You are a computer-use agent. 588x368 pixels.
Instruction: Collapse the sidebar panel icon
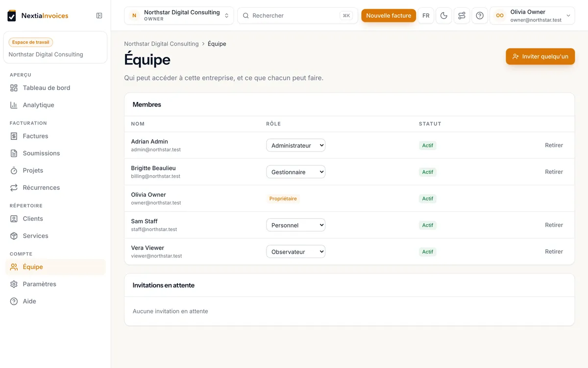click(99, 16)
